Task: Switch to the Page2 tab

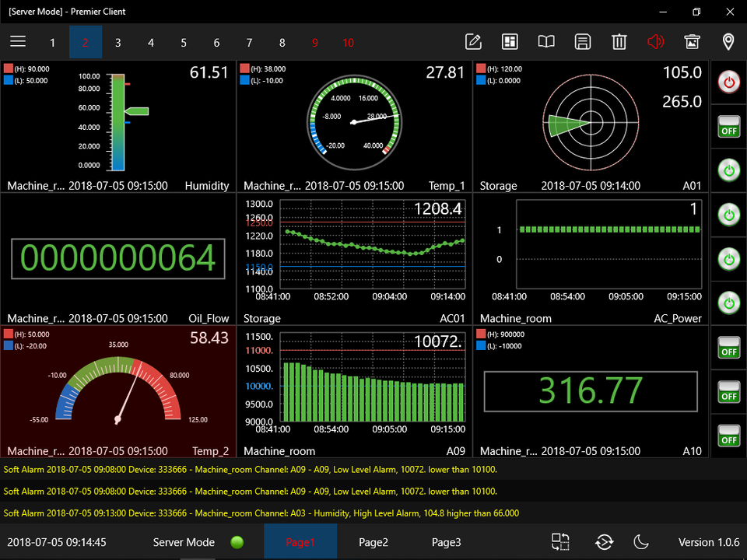Action: tap(373, 542)
